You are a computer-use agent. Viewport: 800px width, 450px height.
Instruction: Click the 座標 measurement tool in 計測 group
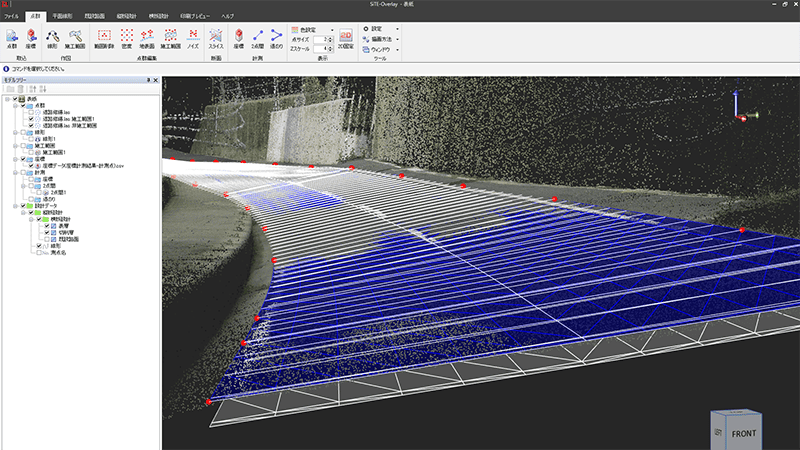pyautogui.click(x=239, y=39)
